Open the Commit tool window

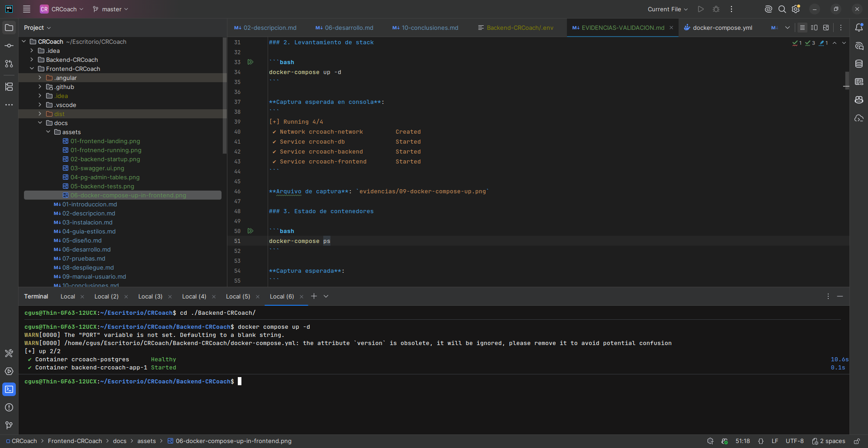coord(9,46)
